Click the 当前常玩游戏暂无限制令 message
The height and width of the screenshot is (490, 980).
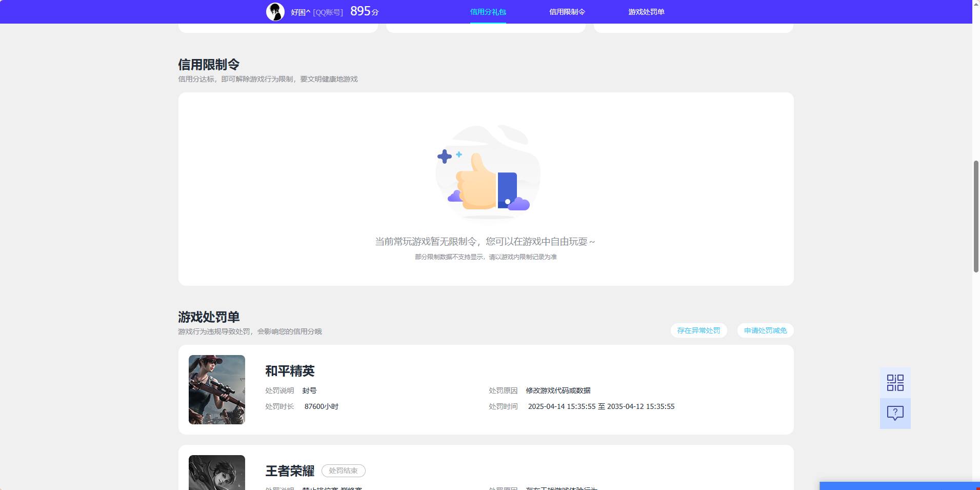[x=485, y=241]
